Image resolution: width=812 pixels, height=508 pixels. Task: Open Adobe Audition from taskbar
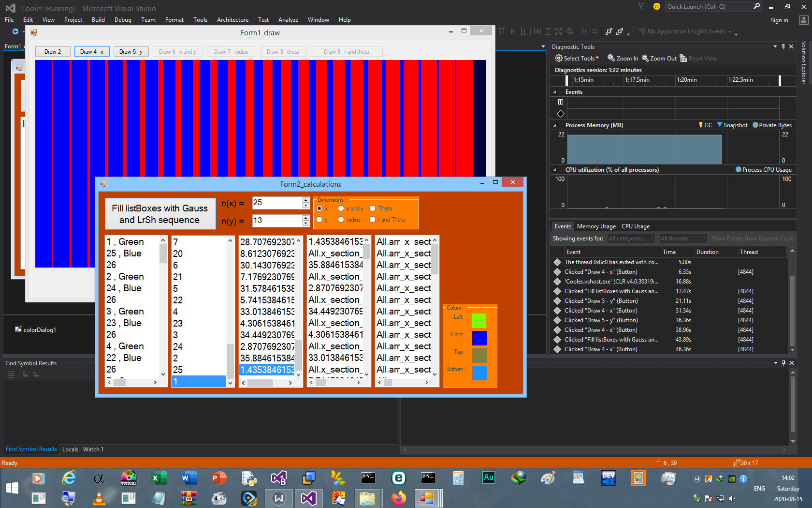point(488,478)
